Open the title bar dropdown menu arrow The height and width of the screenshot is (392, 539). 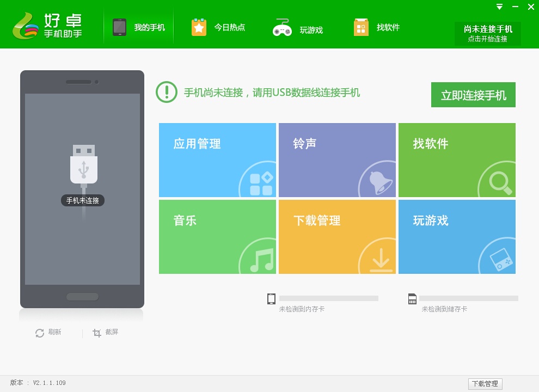499,7
